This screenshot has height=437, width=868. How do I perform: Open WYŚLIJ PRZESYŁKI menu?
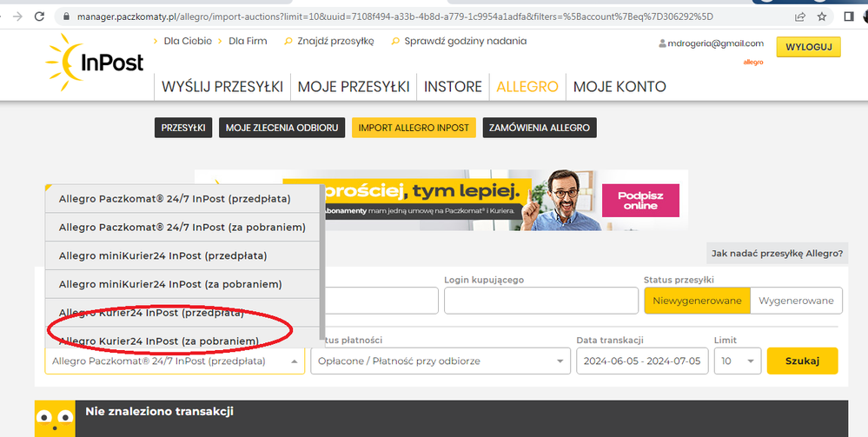[222, 87]
